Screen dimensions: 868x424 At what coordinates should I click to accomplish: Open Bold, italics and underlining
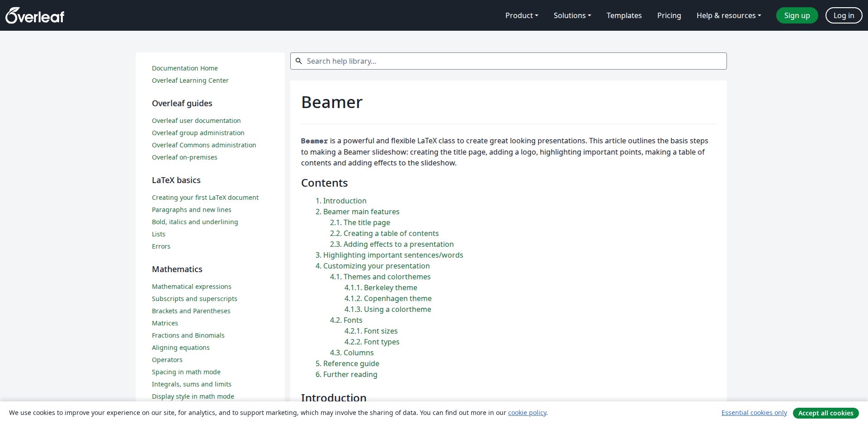point(195,222)
